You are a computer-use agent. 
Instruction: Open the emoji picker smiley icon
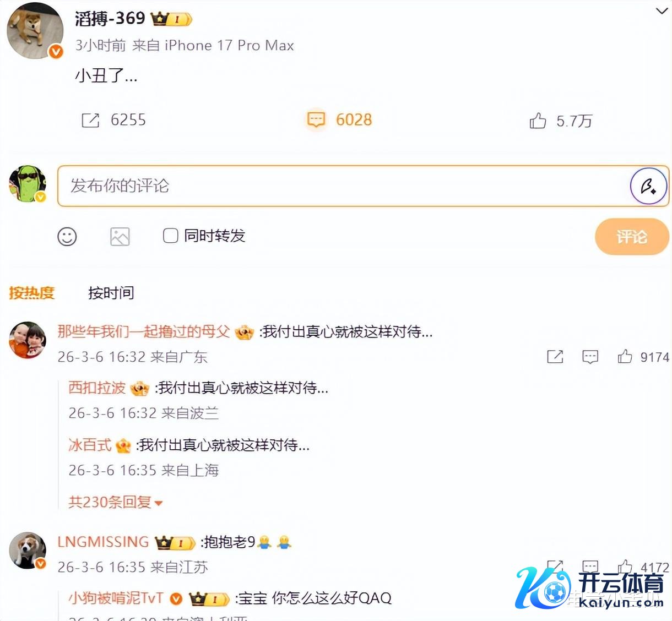pos(67,237)
